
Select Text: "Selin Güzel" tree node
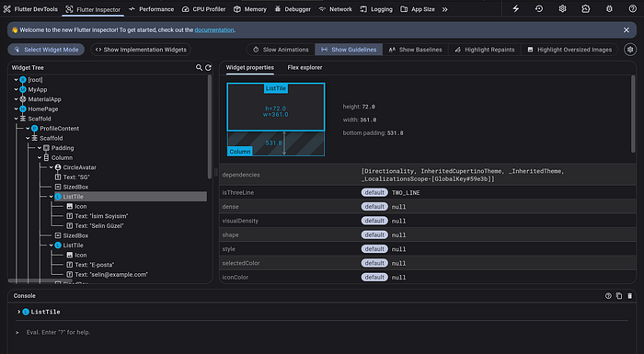pyautogui.click(x=95, y=226)
